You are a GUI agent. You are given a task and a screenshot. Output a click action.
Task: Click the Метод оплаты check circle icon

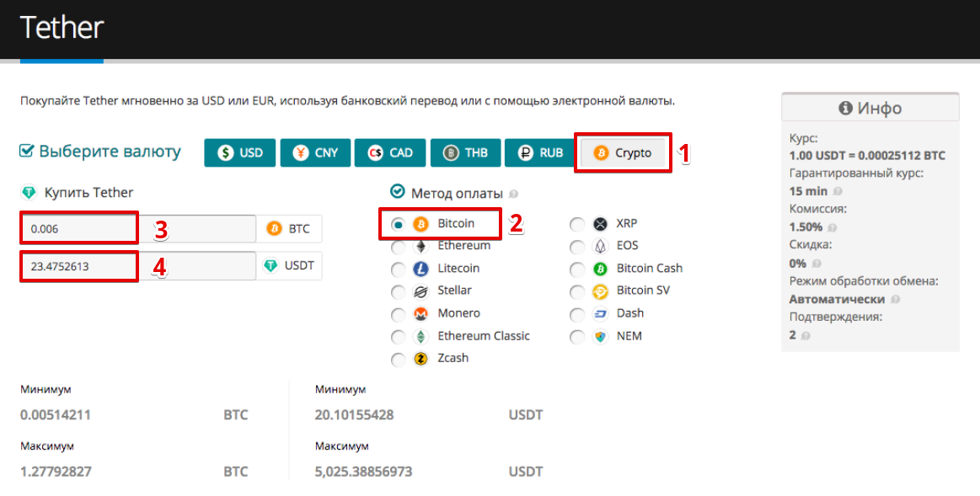click(x=398, y=192)
